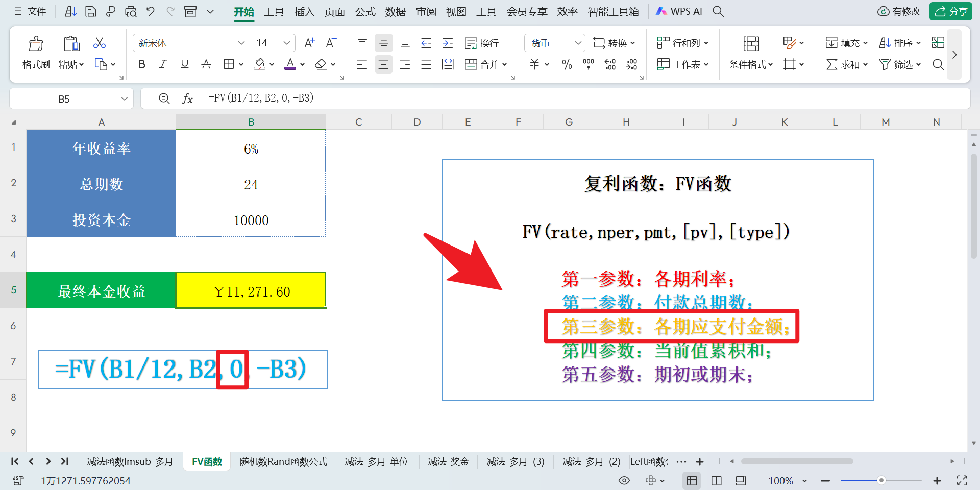Switch to Page Break view in status bar
The image size is (980, 490).
[x=717, y=481]
